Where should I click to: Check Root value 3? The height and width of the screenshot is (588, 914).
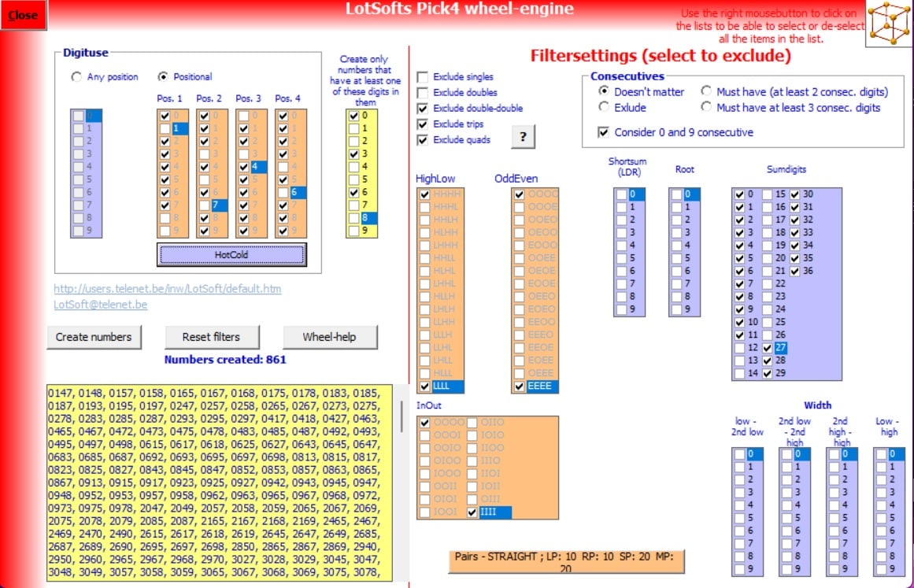click(676, 232)
